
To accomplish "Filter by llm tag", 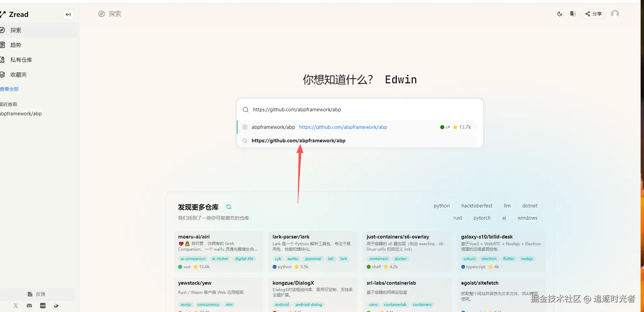I will pyautogui.click(x=507, y=206).
